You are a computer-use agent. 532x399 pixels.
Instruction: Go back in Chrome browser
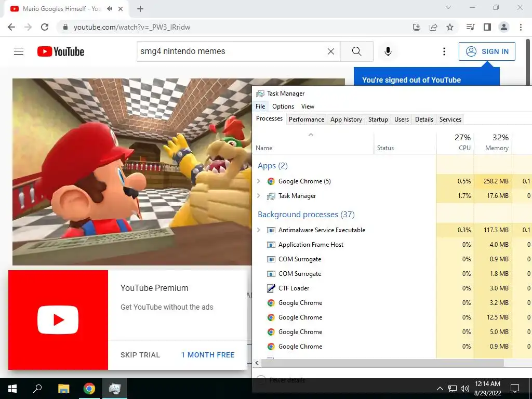coord(11,27)
